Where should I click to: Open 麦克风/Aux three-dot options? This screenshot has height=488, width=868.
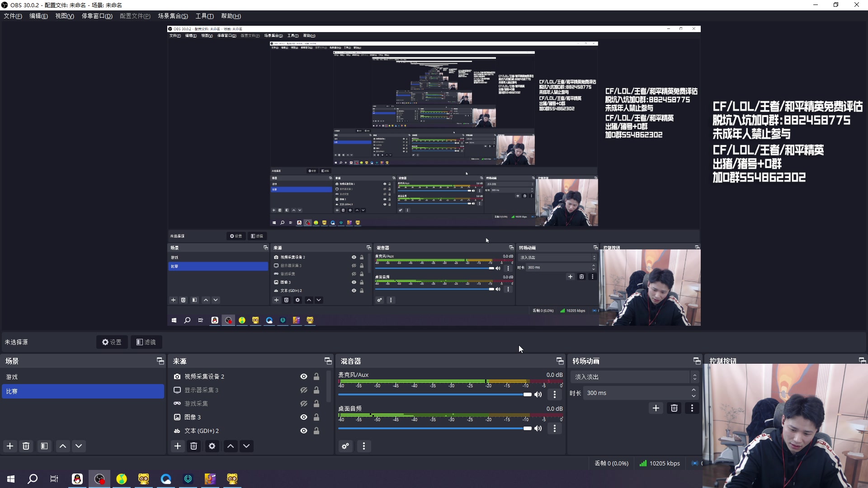point(555,394)
